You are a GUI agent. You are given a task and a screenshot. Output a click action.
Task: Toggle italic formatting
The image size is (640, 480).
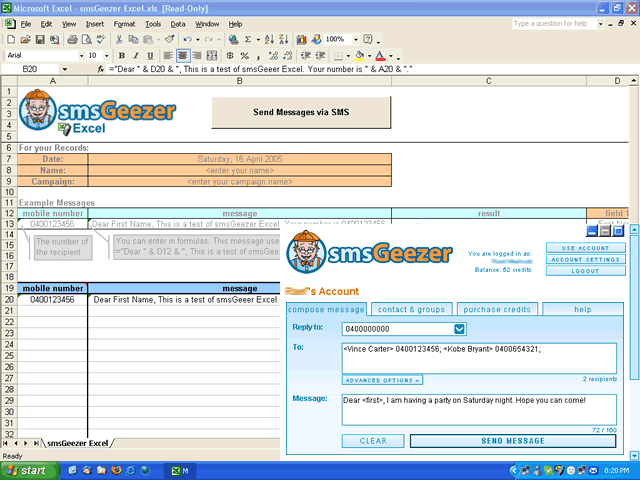tap(136, 56)
